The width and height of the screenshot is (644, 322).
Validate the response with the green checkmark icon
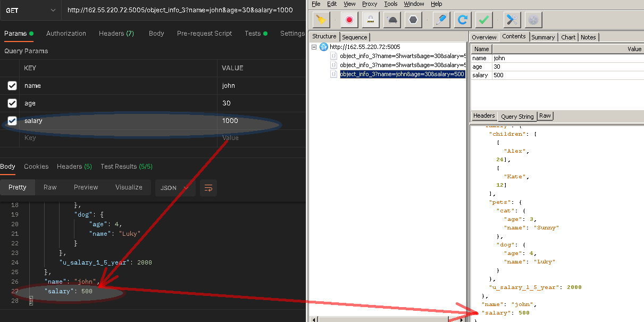point(483,20)
